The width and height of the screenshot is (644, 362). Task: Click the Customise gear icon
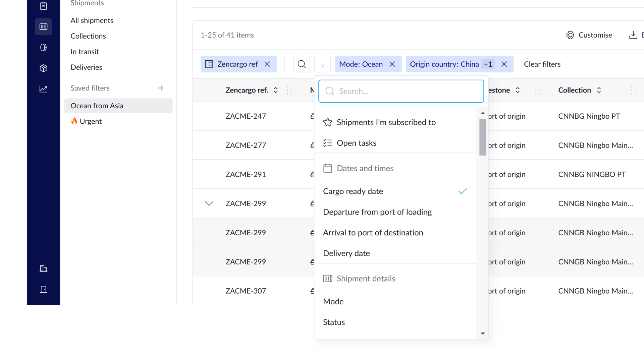[x=570, y=35]
